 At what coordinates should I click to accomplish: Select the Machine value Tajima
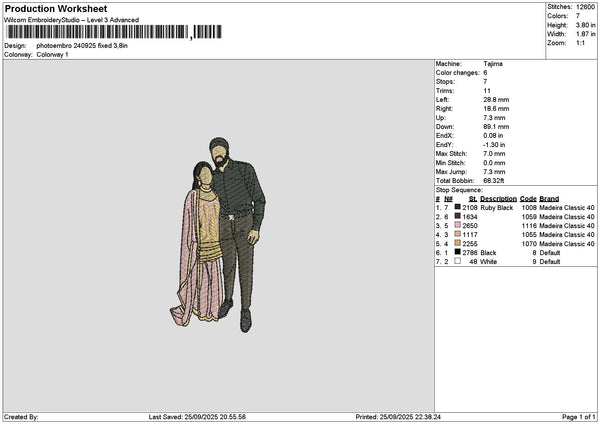pos(493,64)
